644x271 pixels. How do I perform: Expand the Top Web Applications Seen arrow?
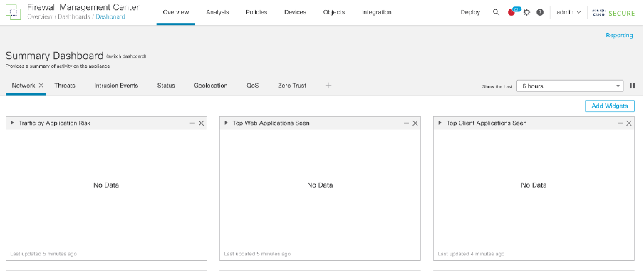227,123
